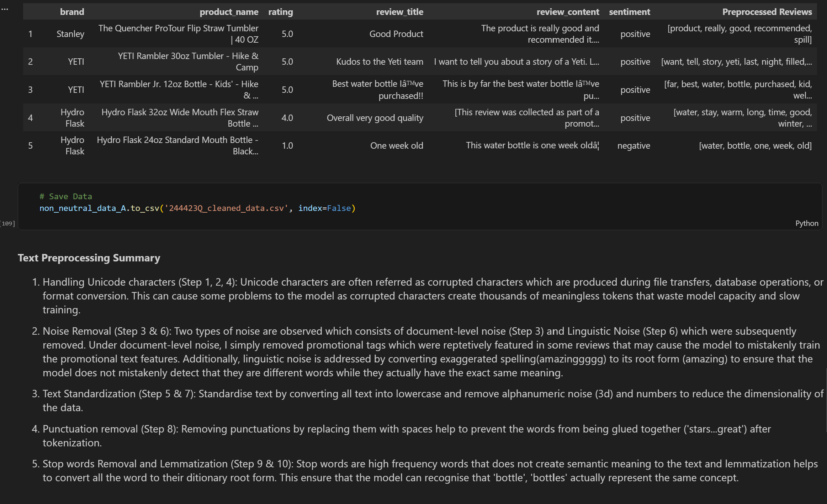
Task: Click the Text Preprocessing Summary heading
Action: click(89, 258)
